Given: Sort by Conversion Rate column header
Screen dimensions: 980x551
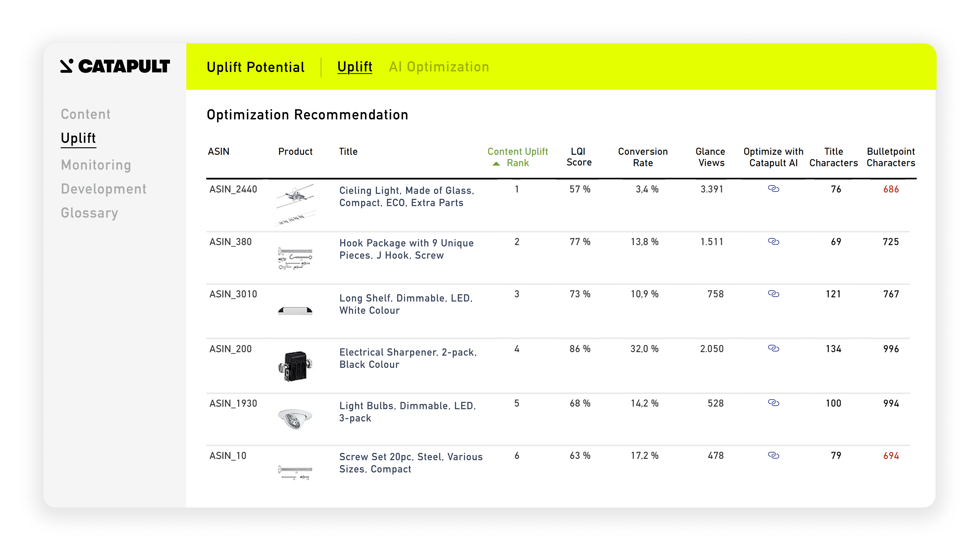Looking at the screenshot, I should coord(643,157).
